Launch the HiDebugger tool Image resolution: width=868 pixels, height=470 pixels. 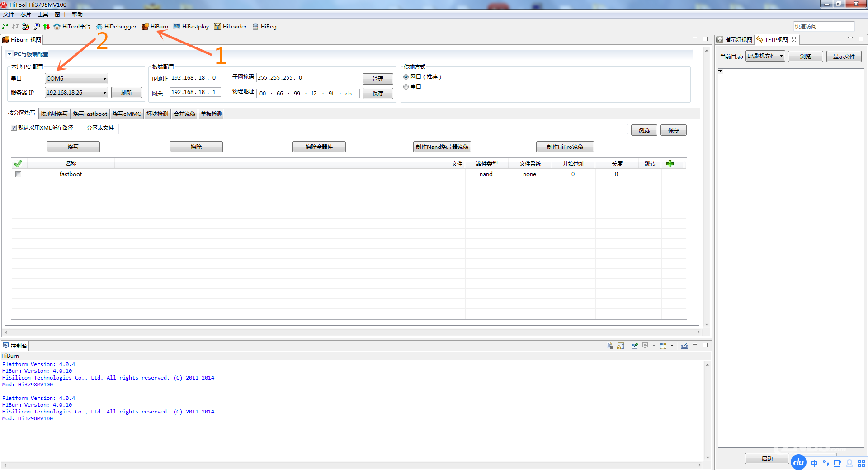pyautogui.click(x=116, y=27)
